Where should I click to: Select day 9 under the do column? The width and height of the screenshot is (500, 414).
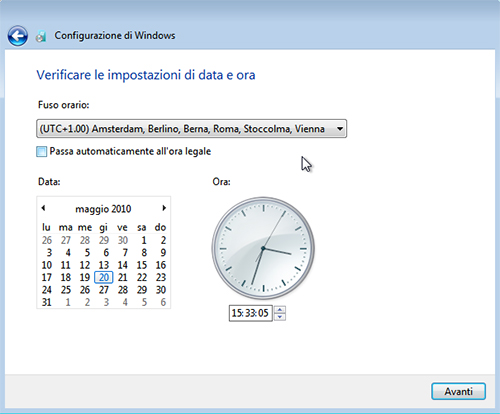pyautogui.click(x=163, y=253)
